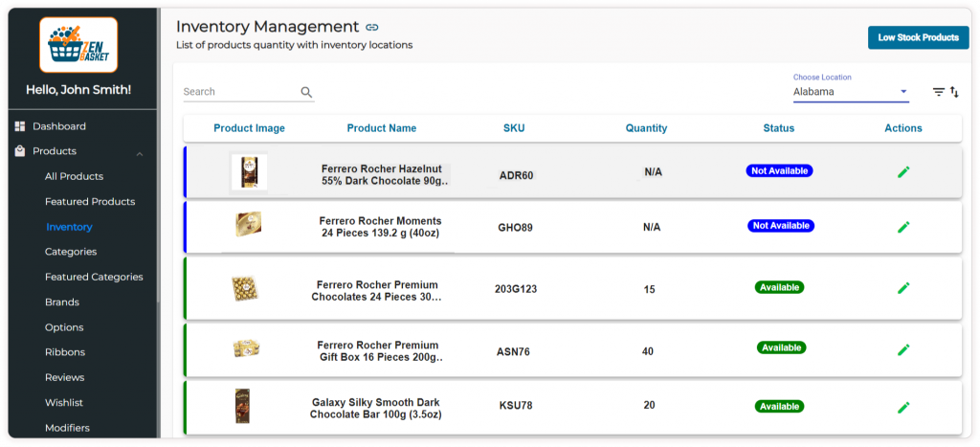Click the Product Image column header
The height and width of the screenshot is (447, 980).
250,128
